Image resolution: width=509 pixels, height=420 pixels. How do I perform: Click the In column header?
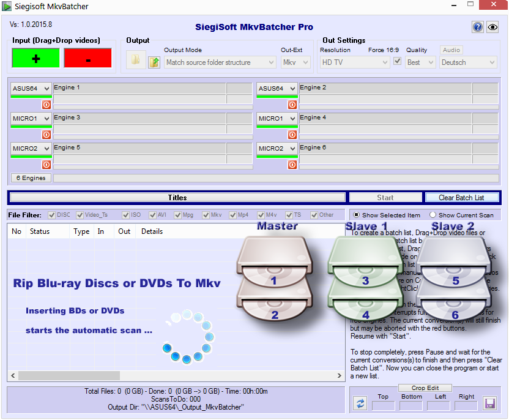point(105,231)
